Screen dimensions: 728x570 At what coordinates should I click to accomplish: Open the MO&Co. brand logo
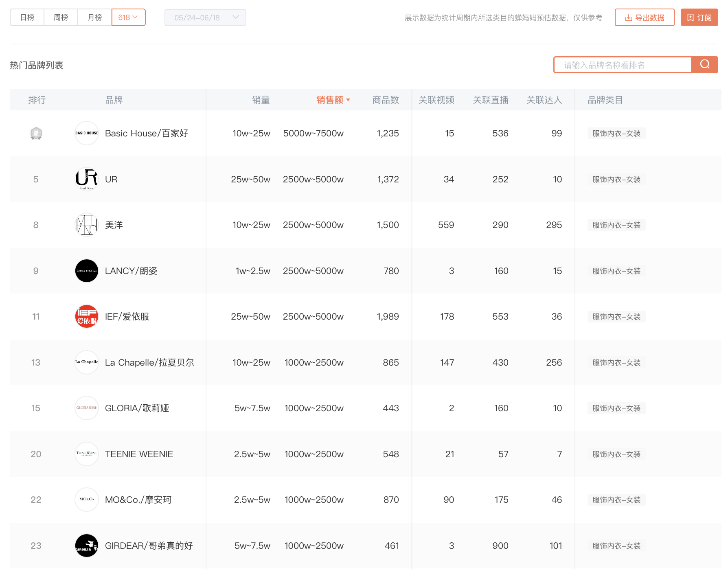[87, 500]
